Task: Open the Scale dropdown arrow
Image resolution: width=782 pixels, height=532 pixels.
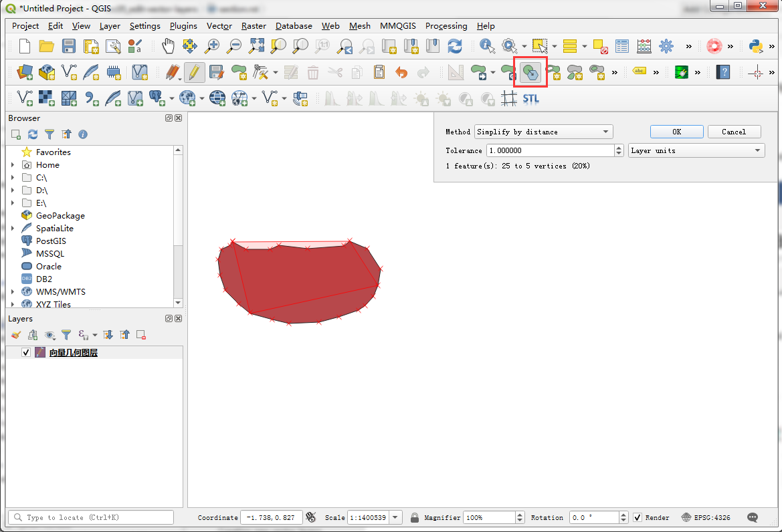Action: pos(395,517)
